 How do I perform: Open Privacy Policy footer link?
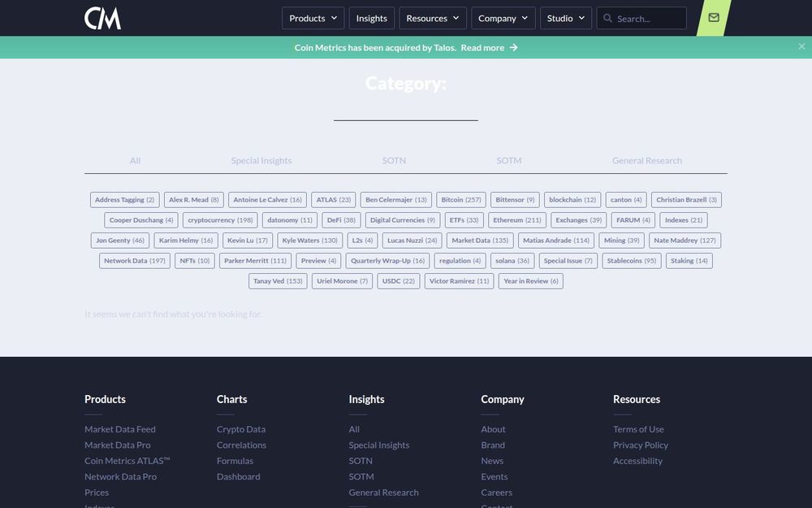tap(641, 445)
